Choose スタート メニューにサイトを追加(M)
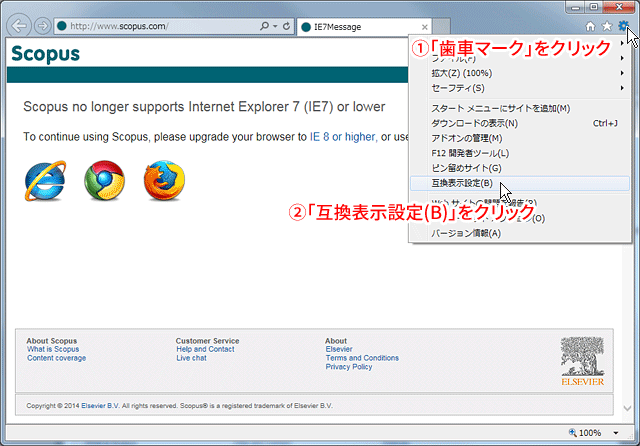640x446 pixels. [520, 108]
